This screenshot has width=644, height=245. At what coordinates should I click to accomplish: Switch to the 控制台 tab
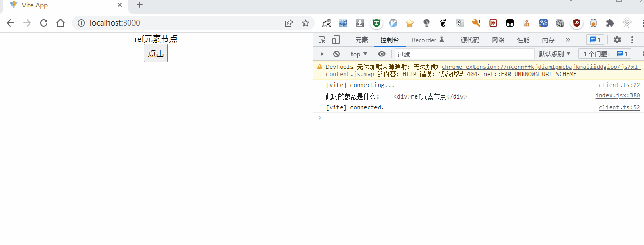pos(390,40)
